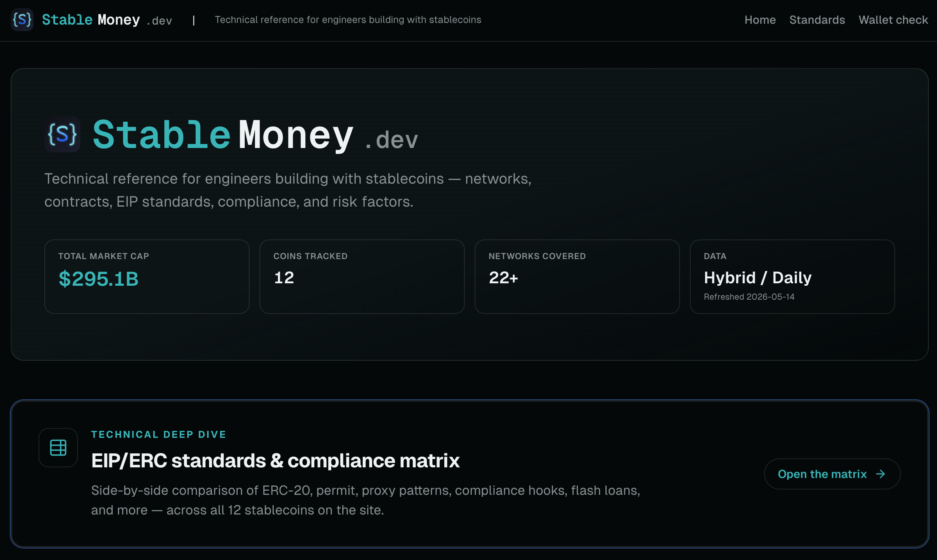
Task: Click header tagline Technical reference for engineers
Action: (x=348, y=20)
